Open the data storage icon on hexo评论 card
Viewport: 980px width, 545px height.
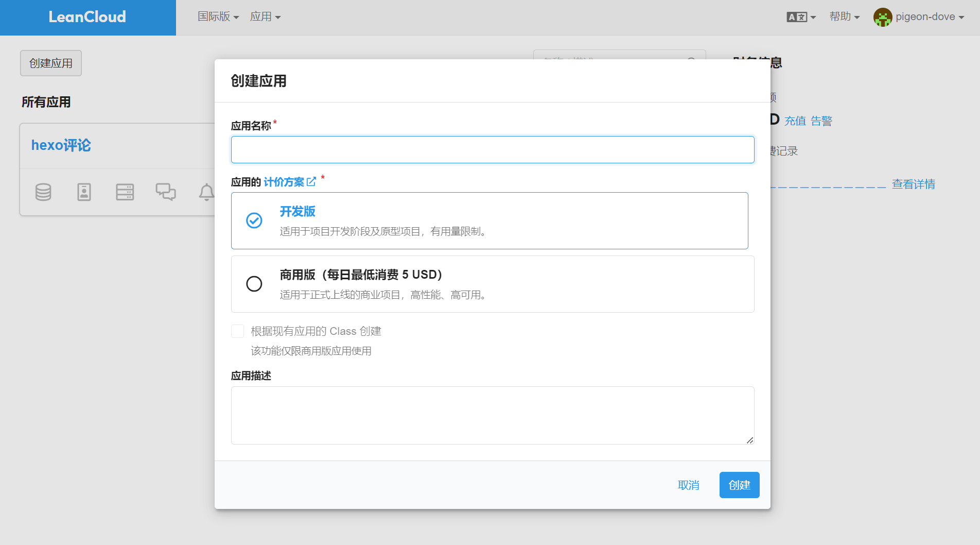pos(43,192)
